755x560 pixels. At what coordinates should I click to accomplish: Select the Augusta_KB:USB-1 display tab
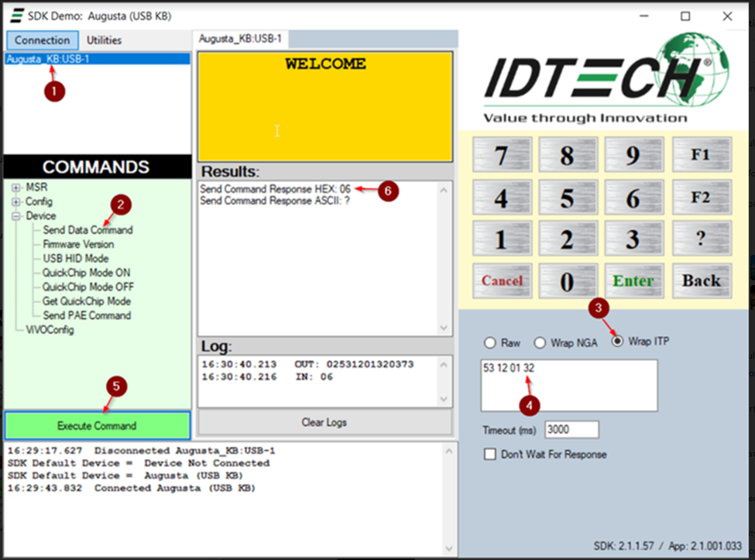tap(240, 39)
